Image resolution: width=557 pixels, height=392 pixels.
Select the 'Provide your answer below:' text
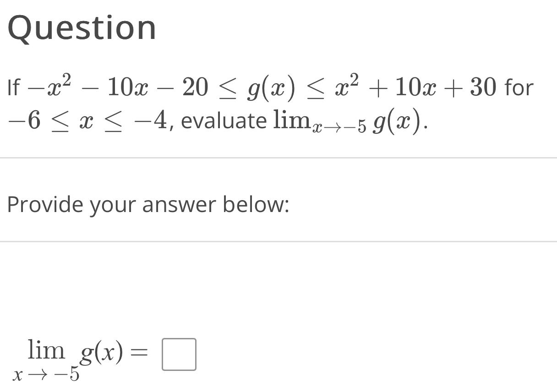(147, 204)
